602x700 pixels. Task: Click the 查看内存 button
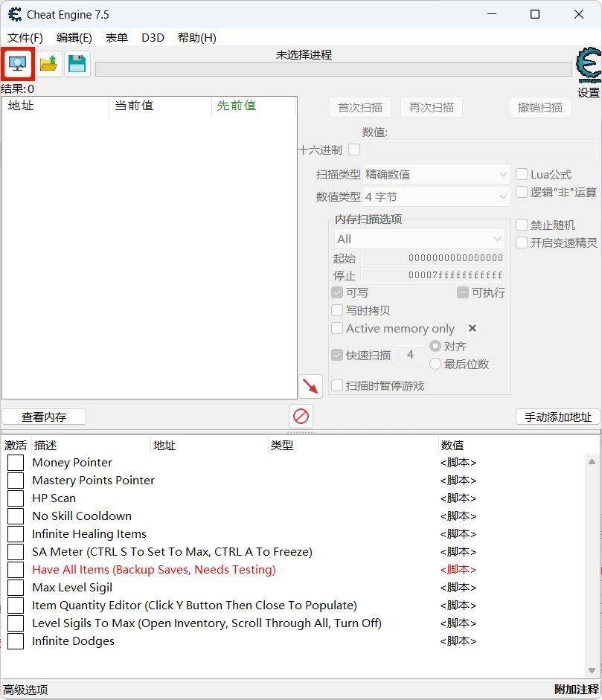point(44,417)
